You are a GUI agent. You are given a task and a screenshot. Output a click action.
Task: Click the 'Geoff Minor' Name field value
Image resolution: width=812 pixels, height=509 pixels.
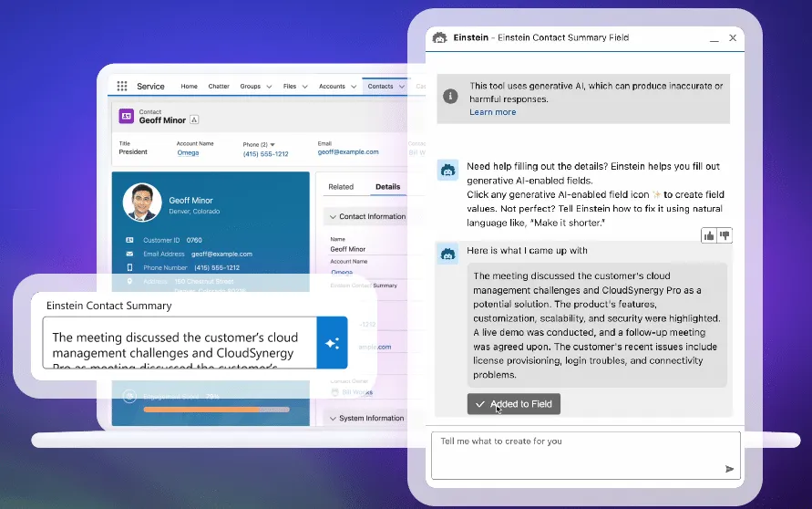(x=348, y=249)
